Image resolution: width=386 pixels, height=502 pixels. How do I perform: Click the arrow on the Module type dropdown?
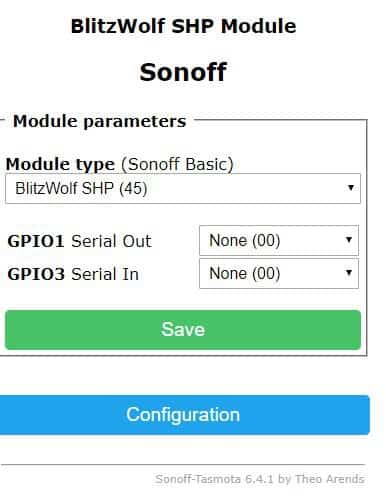[x=350, y=188]
